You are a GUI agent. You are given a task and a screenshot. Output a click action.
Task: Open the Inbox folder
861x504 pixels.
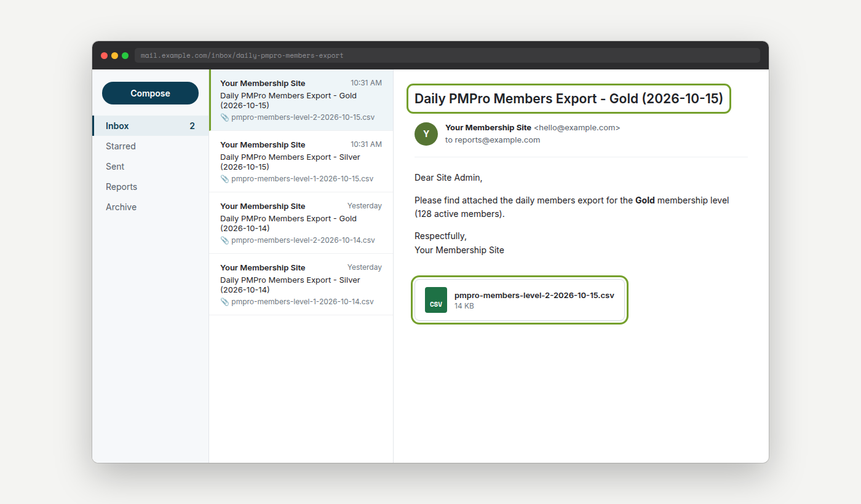click(151, 126)
